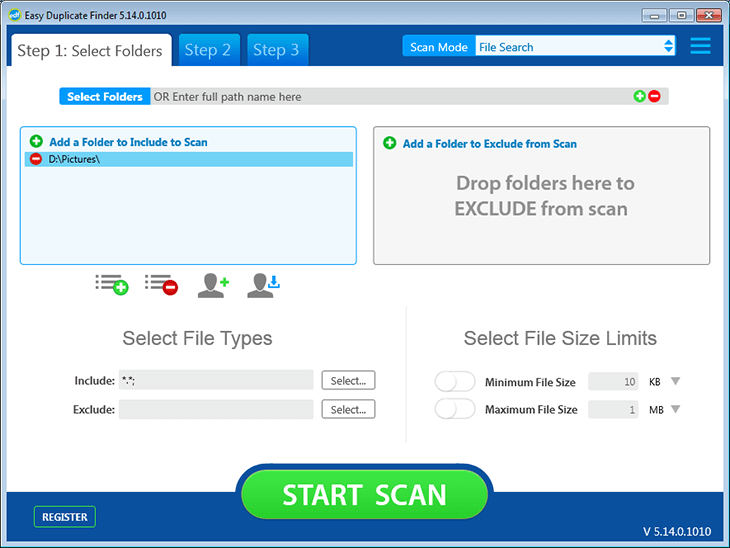Click the import user profile icon
The width and height of the screenshot is (730, 548).
point(264,285)
